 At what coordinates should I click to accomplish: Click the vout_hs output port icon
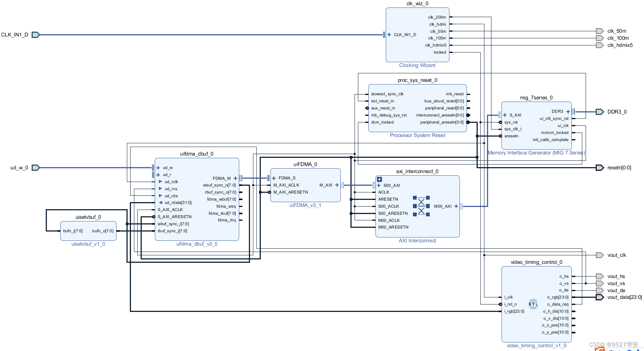[600, 276]
